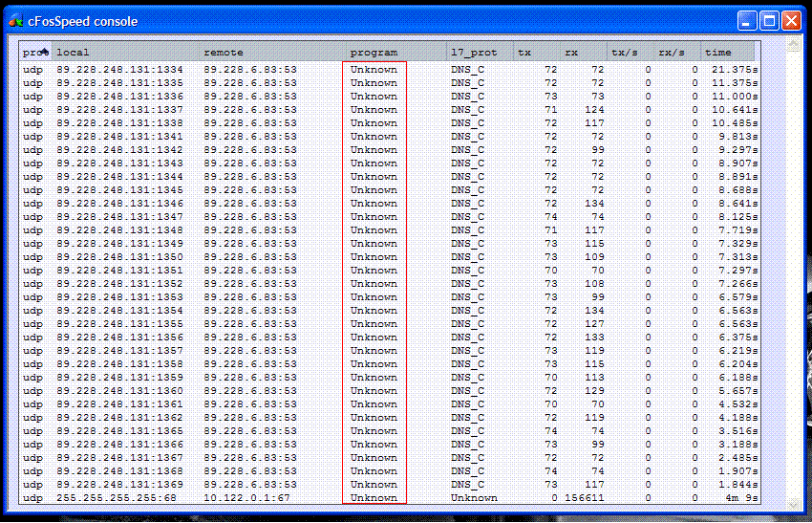The image size is (812, 523).
Task: Sort by the tx/s column header
Action: point(630,52)
